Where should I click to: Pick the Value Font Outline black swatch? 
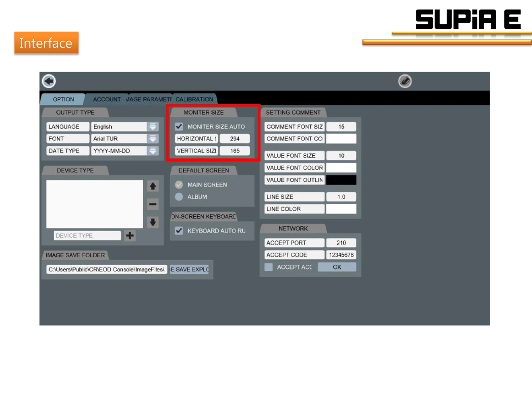(x=341, y=180)
